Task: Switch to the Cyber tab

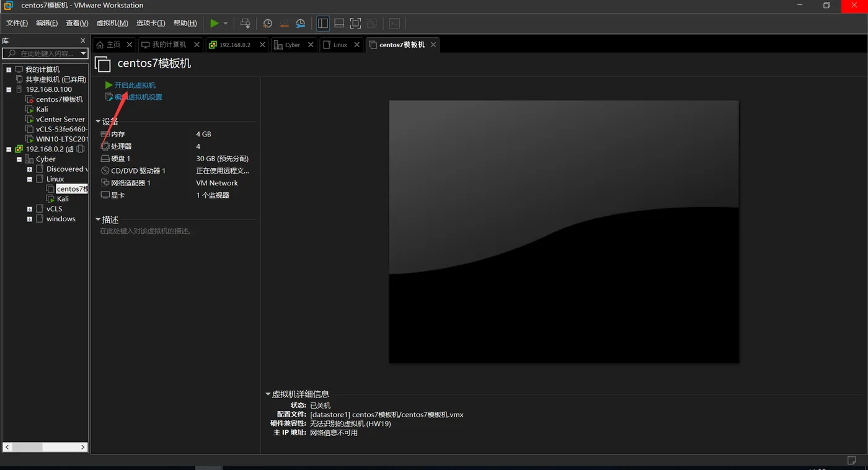Action: pos(288,45)
